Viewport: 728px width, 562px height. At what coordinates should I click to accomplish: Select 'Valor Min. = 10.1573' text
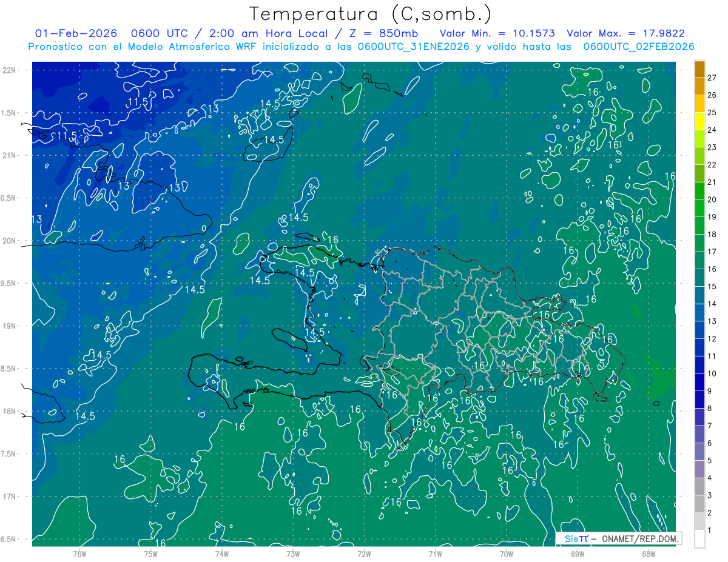[x=497, y=33]
